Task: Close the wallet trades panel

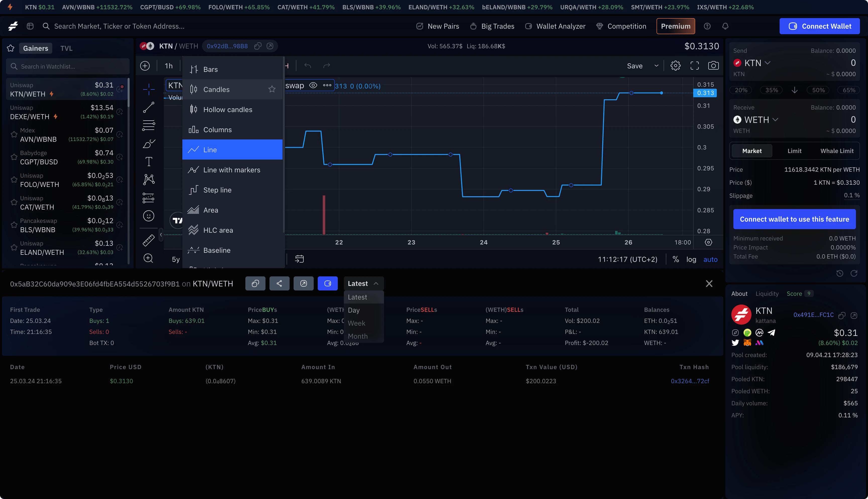Action: click(709, 283)
